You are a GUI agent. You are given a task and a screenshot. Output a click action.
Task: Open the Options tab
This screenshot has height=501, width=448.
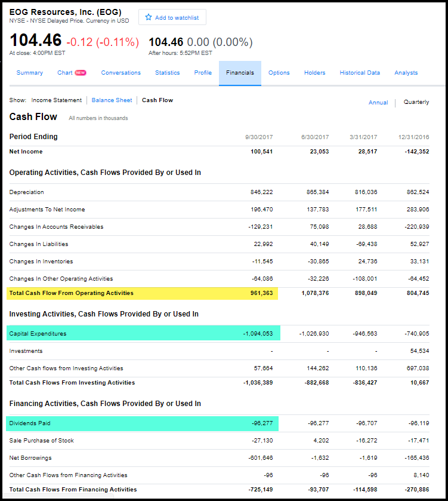coord(279,72)
